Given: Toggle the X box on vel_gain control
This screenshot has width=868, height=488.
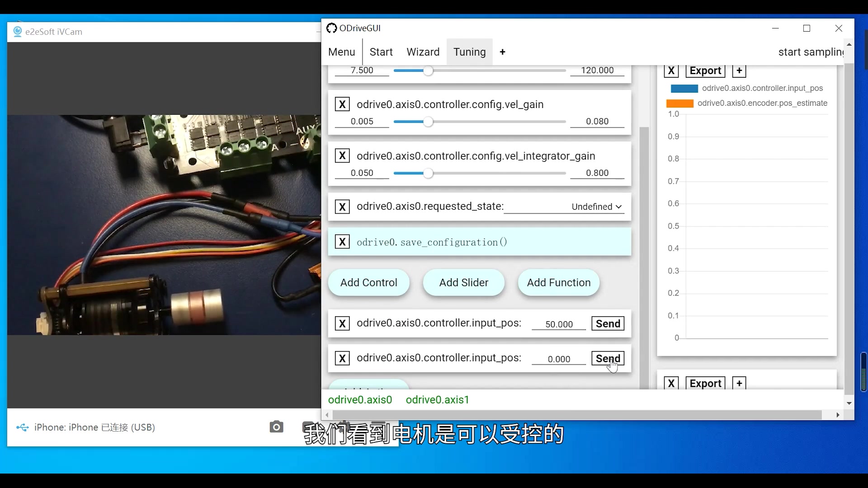Looking at the screenshot, I should 342,104.
